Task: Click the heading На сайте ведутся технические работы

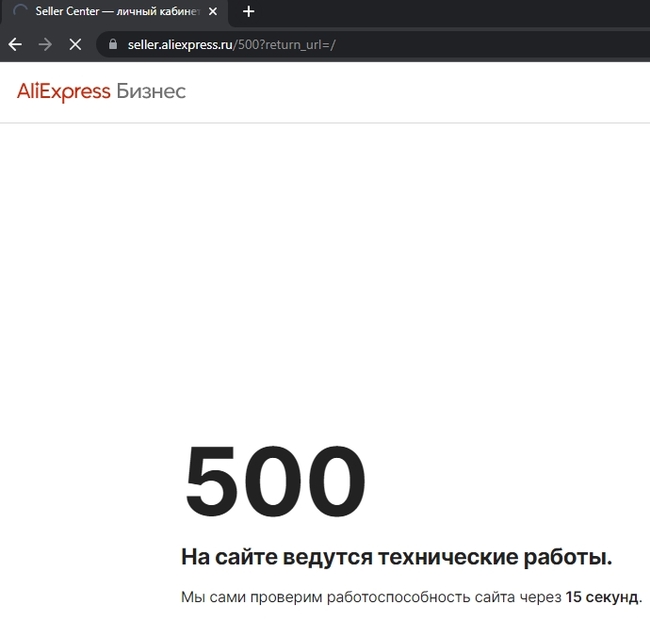Action: (396, 557)
